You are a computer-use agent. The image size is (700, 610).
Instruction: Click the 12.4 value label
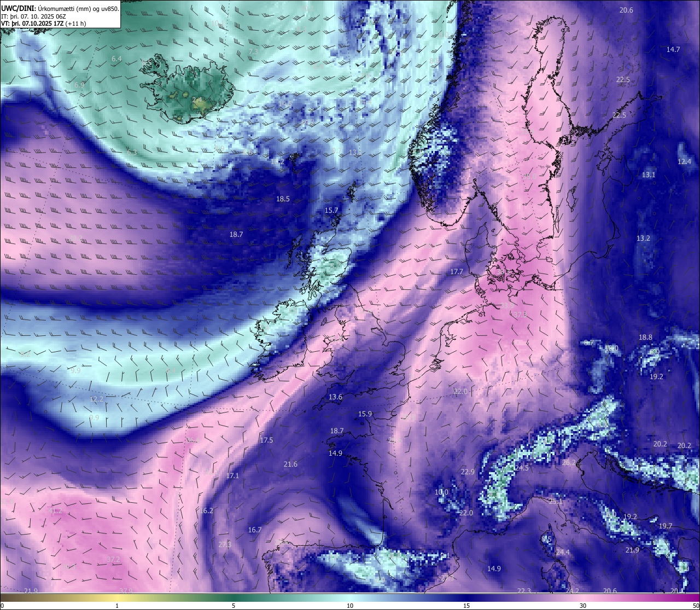pos(684,161)
